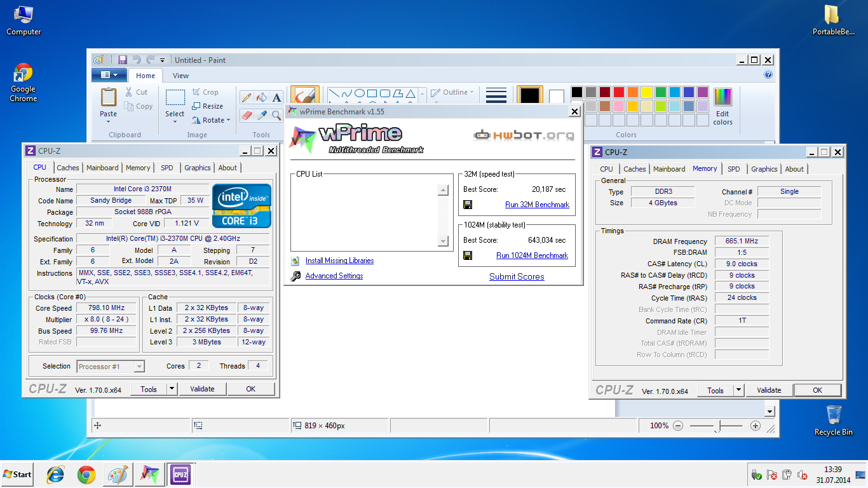Click OK in right CPU-Z window
Image resolution: width=868 pixels, height=488 pixels.
(818, 390)
